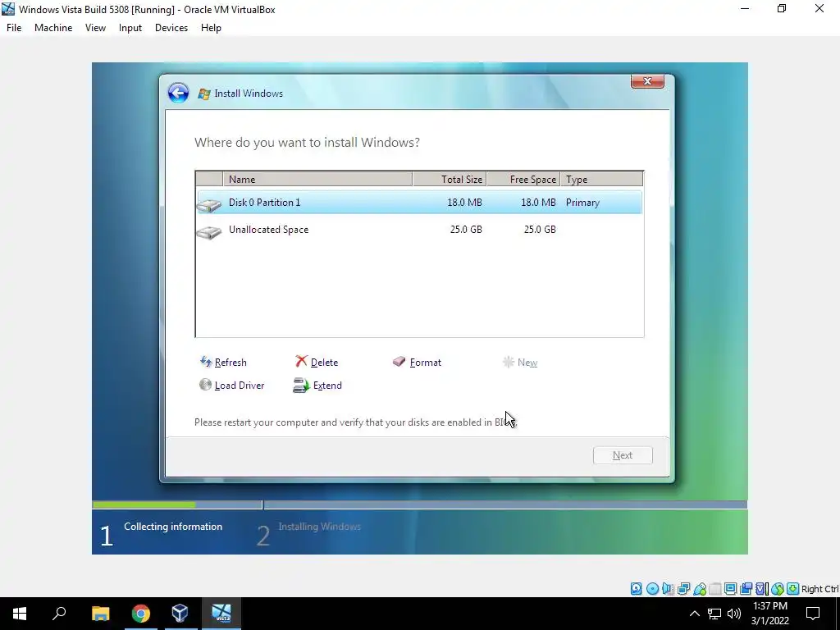Open the Input menu
The width and height of the screenshot is (840, 630).
(x=130, y=28)
